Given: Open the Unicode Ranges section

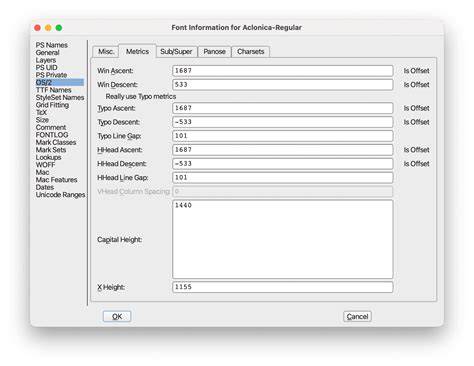Looking at the screenshot, I should [x=60, y=195].
